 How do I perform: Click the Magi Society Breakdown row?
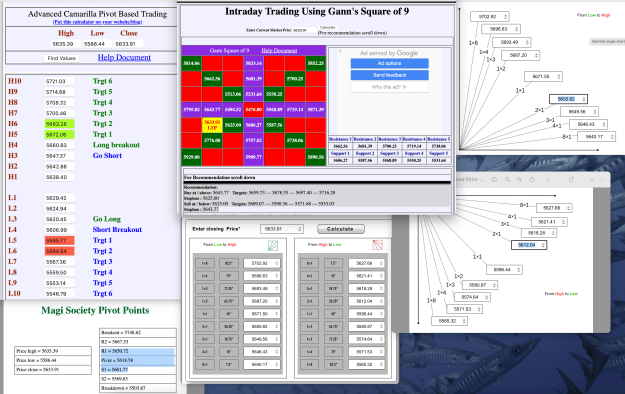pos(138,388)
